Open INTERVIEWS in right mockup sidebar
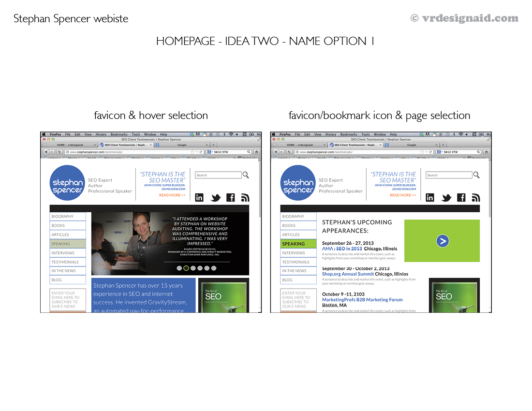 tap(298, 253)
